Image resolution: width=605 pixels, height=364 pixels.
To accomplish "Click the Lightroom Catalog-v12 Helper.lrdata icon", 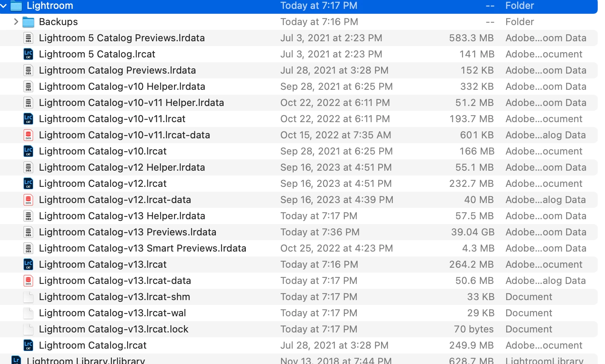I will coord(28,167).
